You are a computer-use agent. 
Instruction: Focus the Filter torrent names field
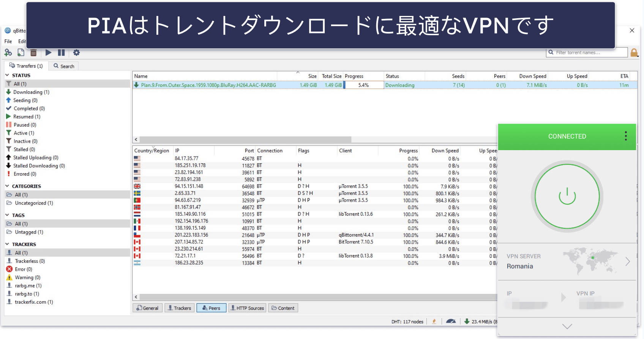[587, 52]
